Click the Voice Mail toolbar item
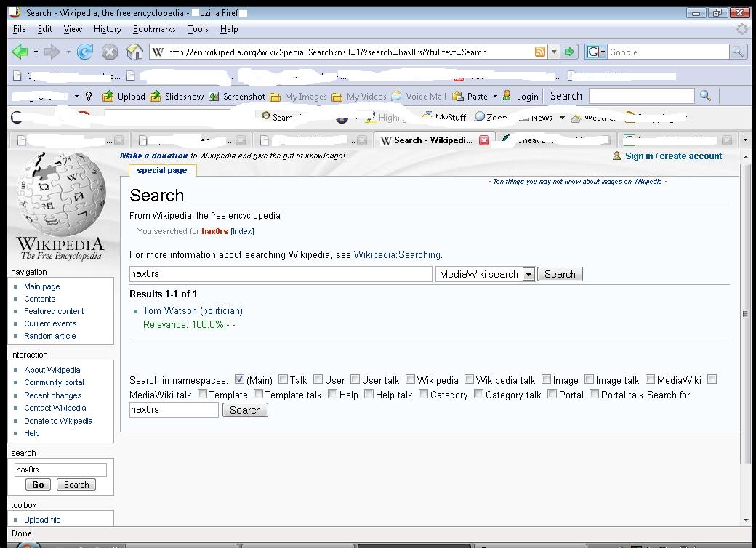756x548 pixels. (419, 97)
